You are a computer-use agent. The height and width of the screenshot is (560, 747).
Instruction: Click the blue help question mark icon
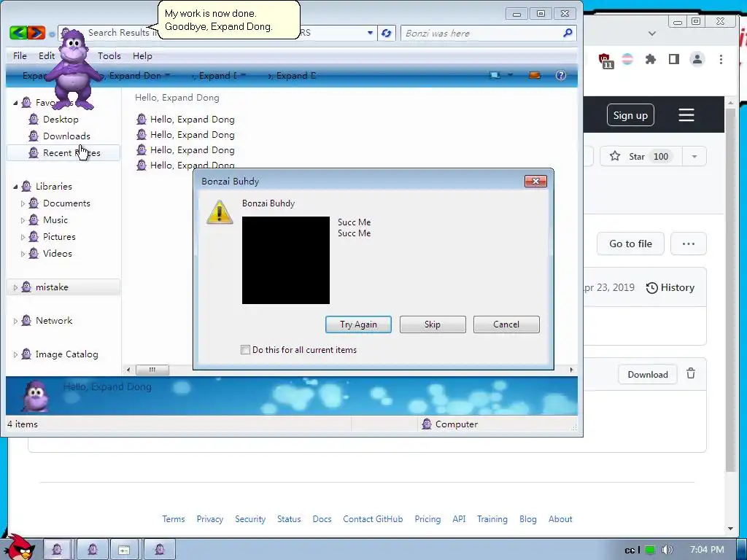coord(561,75)
